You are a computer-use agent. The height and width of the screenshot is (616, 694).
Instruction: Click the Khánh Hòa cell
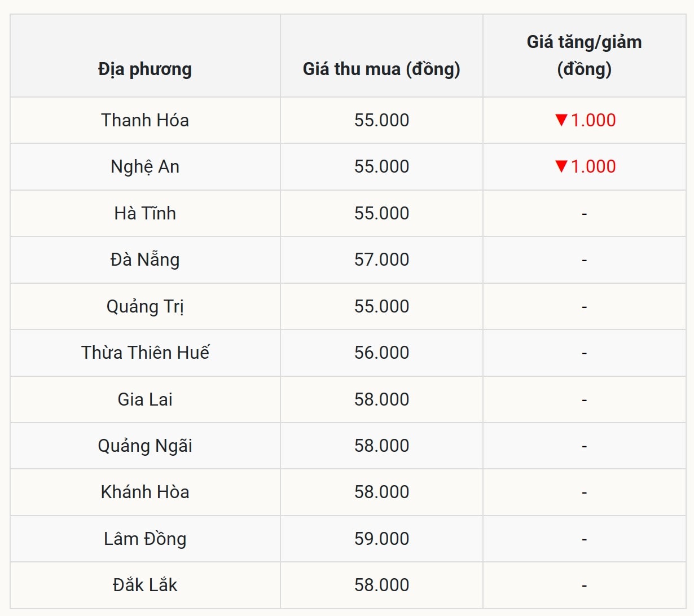145,492
